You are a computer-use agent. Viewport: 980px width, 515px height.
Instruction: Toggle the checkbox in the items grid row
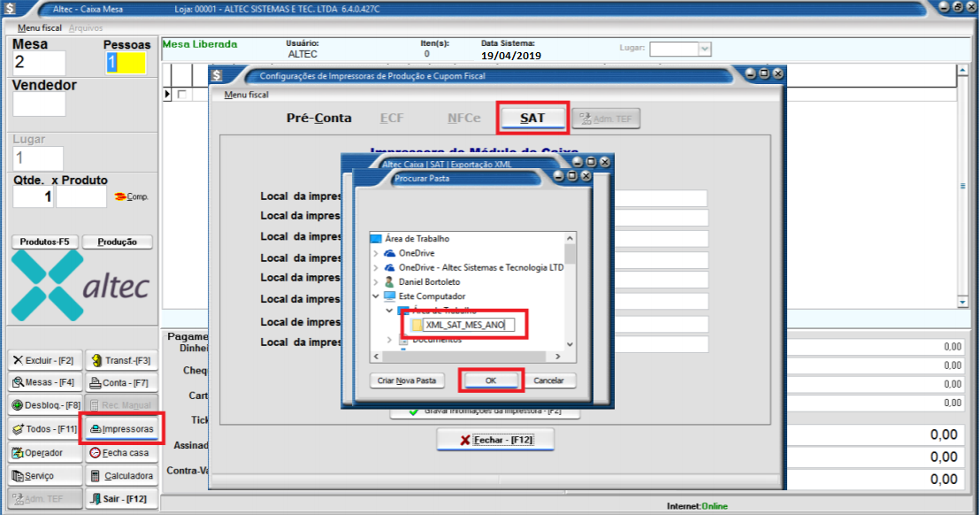[182, 95]
